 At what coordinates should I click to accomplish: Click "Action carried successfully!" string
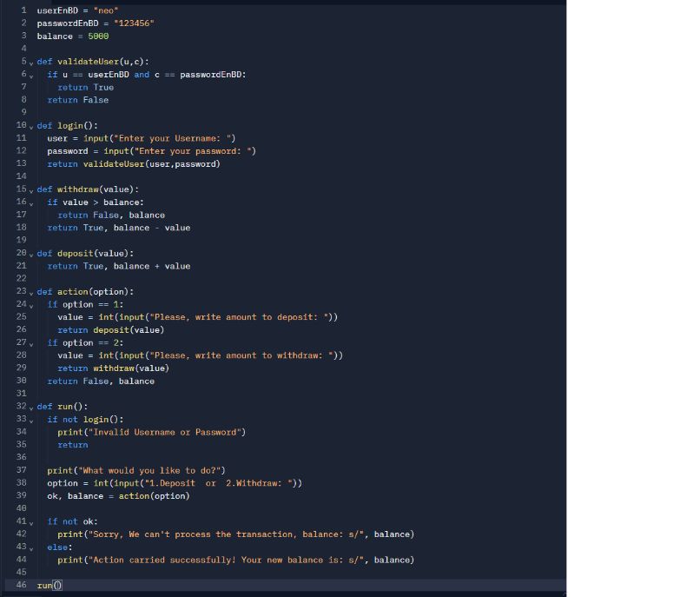point(225,560)
